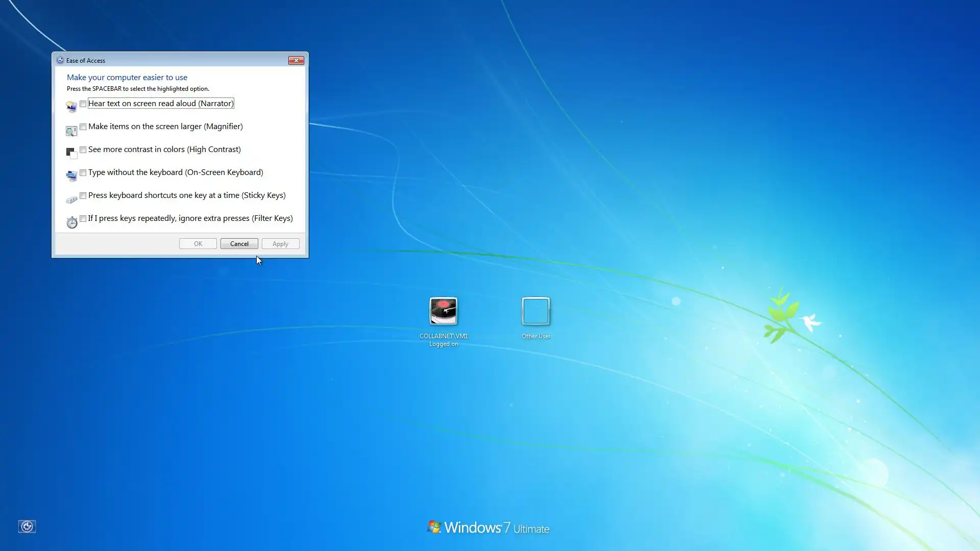This screenshot has width=980, height=551.
Task: Check the Magnifier option
Action: tap(83, 127)
